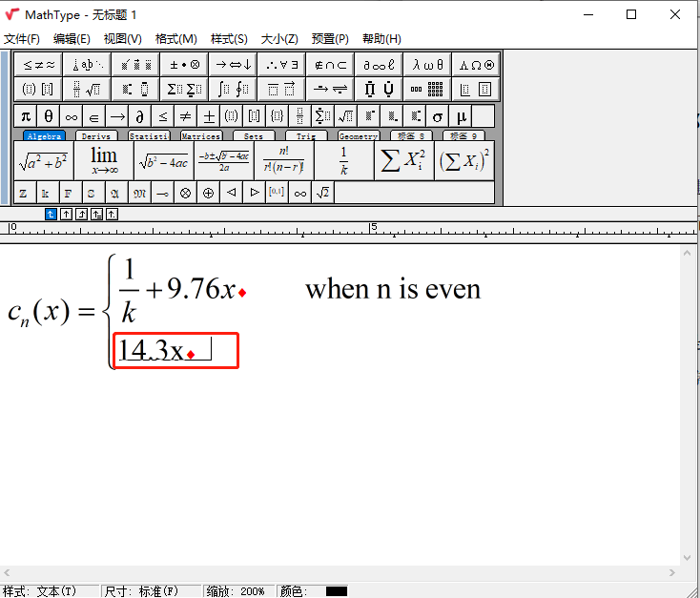Insert the lim x→∞ expression
This screenshot has width=700, height=598.
104,161
